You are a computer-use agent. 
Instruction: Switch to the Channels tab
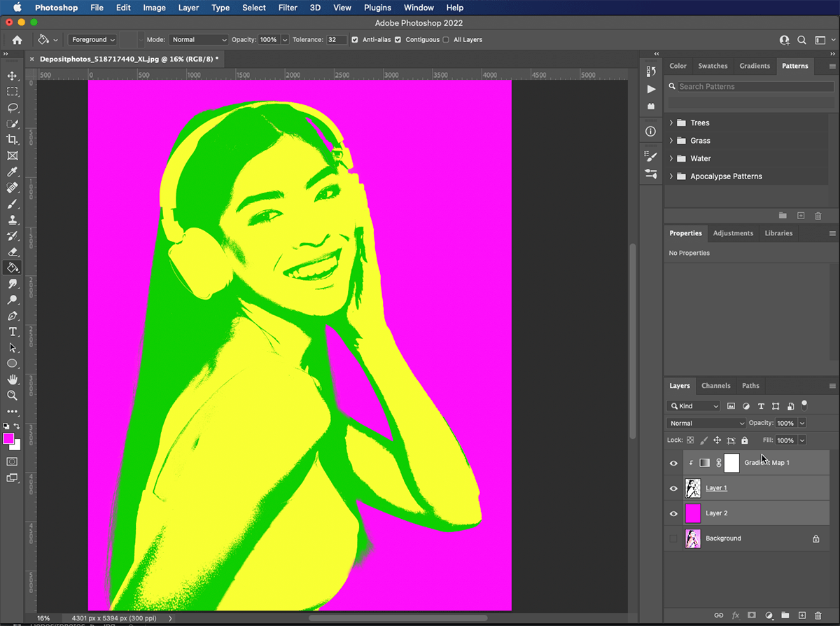pyautogui.click(x=715, y=385)
